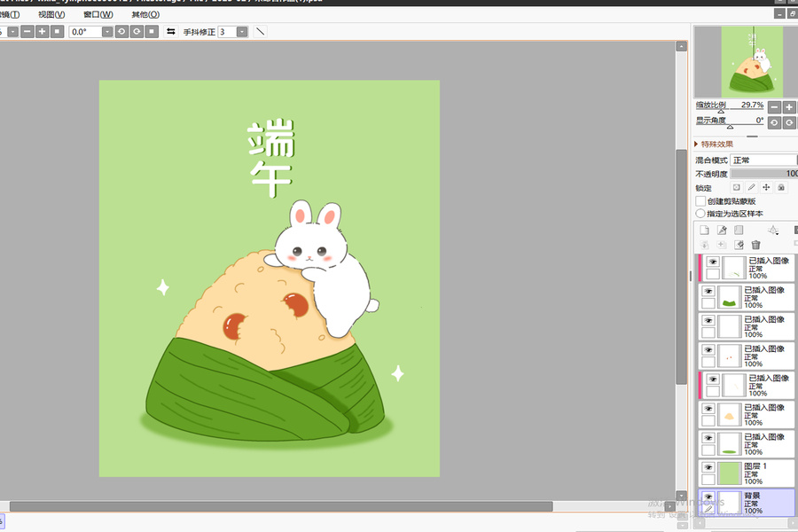
Task: Hide the 背景 layer via eye icon
Action: pos(708,497)
